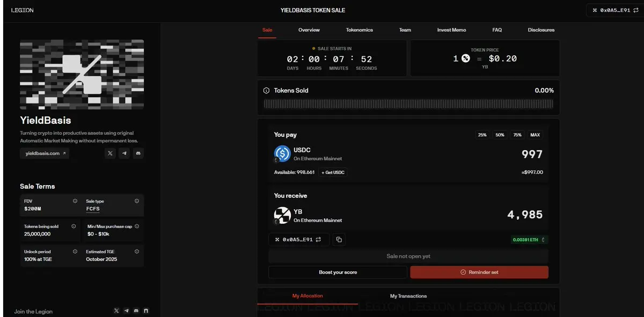The image size is (644, 317).
Task: Click the receive amount 4,985
Action: [525, 215]
